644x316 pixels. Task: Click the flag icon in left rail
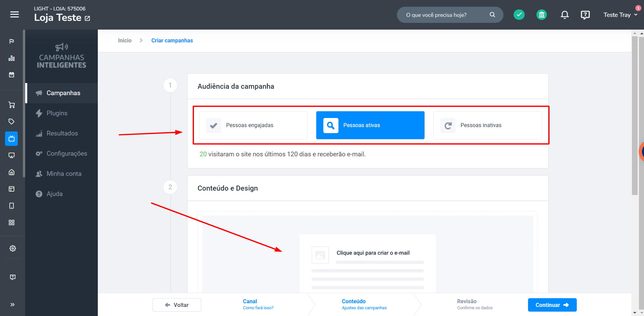click(x=12, y=41)
